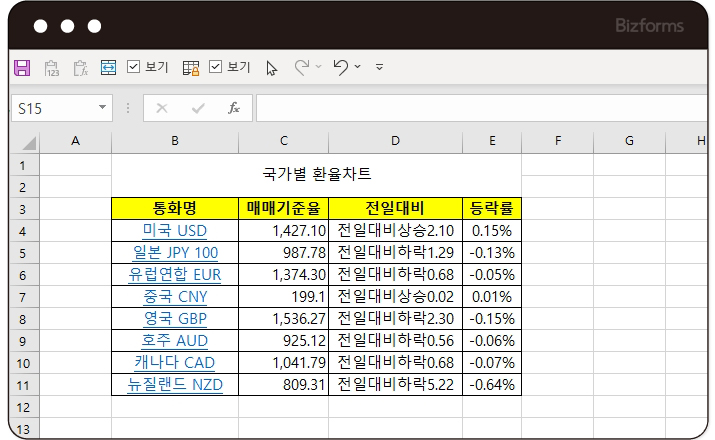
Task: Click into the formula bar input
Action: (480, 108)
